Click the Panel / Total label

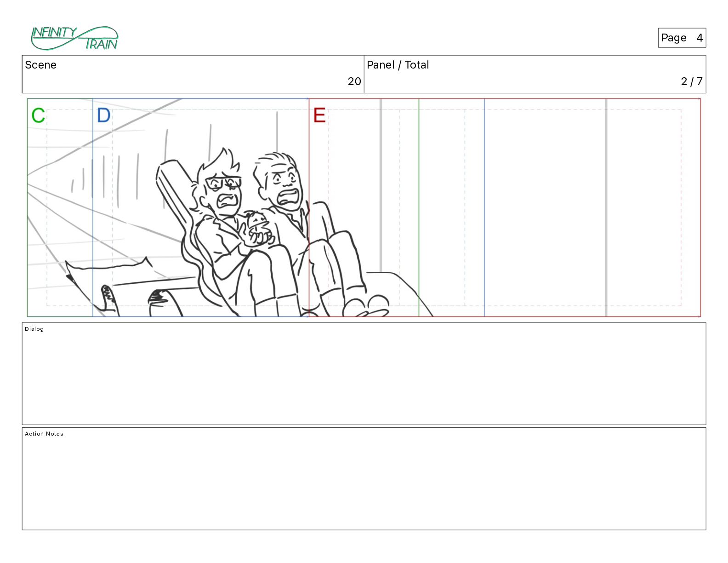(398, 65)
